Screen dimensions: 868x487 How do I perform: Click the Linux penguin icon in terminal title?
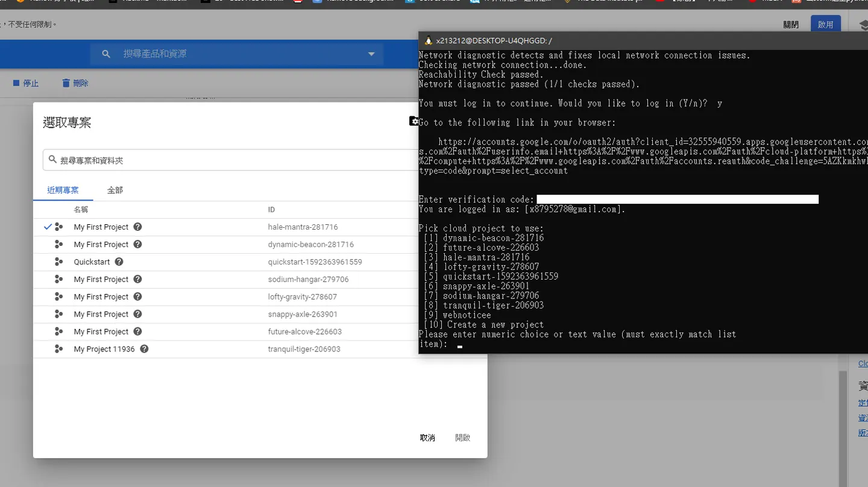(429, 40)
